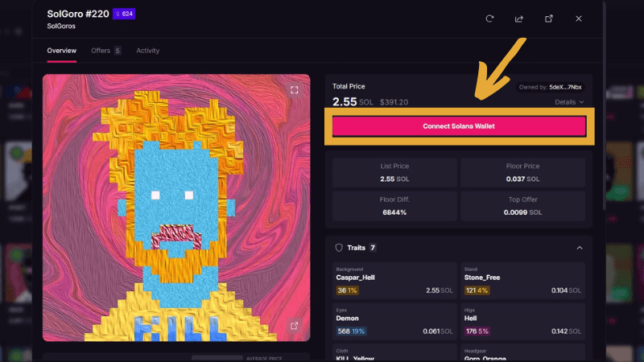
Task: Select the Overview tab
Action: [x=62, y=51]
